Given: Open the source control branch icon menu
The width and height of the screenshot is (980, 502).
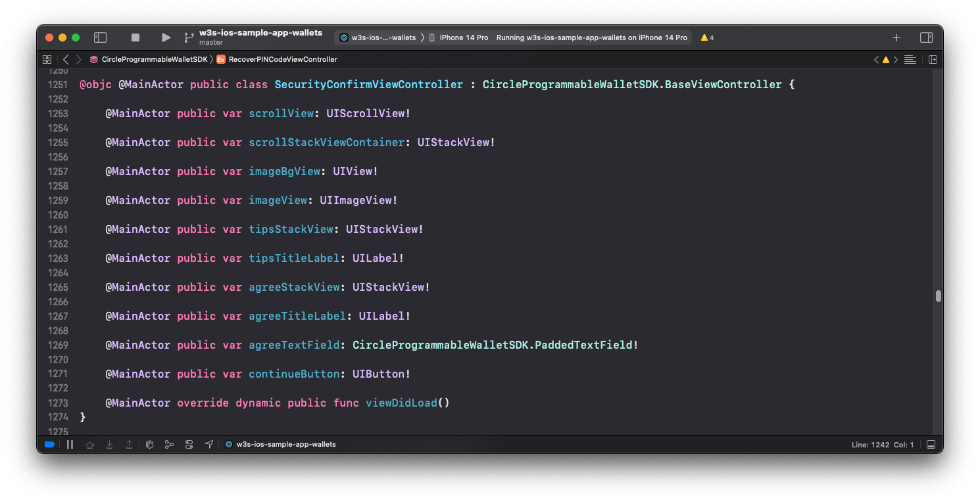Looking at the screenshot, I should coord(189,38).
